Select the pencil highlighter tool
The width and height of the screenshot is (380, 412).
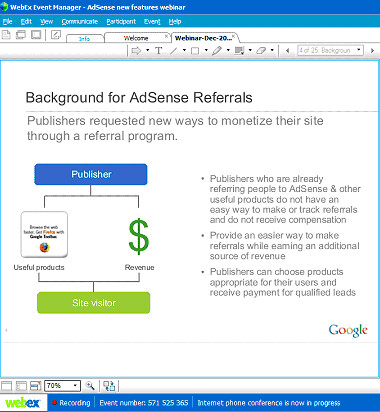tap(217, 51)
